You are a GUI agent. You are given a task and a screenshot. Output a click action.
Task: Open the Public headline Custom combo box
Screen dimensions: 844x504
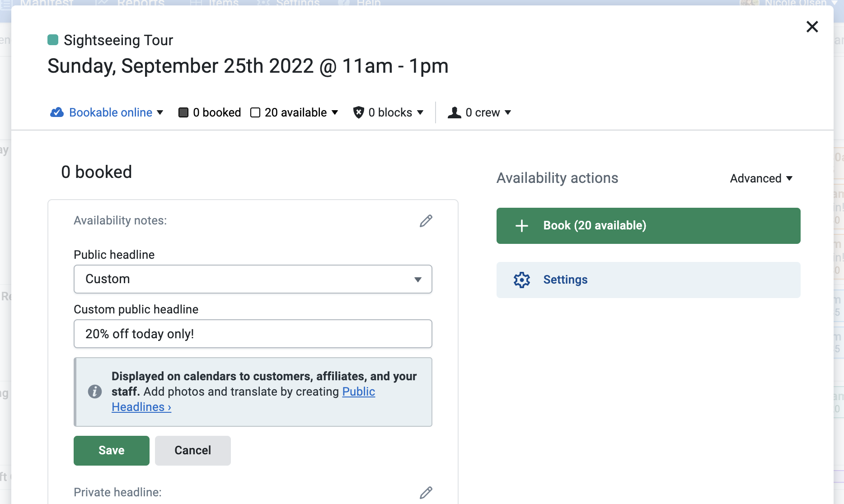253,279
